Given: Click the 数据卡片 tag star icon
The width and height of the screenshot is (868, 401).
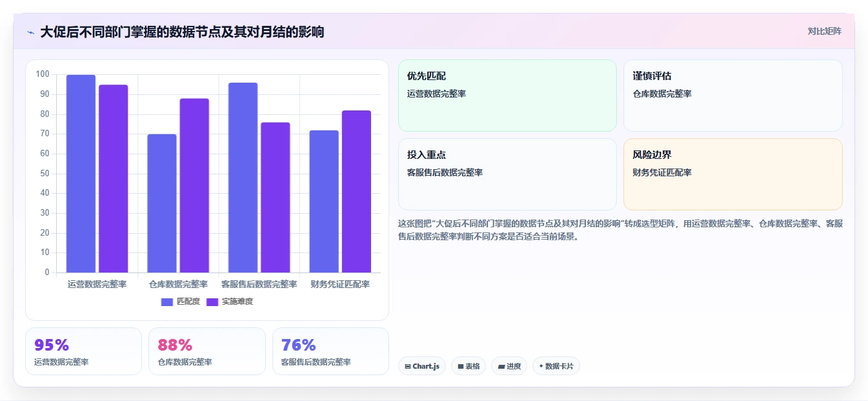Looking at the screenshot, I should [541, 366].
